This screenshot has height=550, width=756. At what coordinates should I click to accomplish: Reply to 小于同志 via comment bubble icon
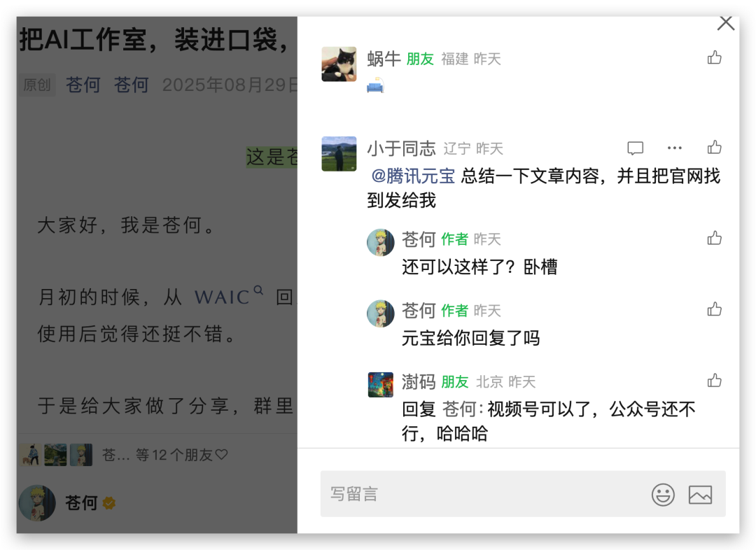click(x=635, y=148)
